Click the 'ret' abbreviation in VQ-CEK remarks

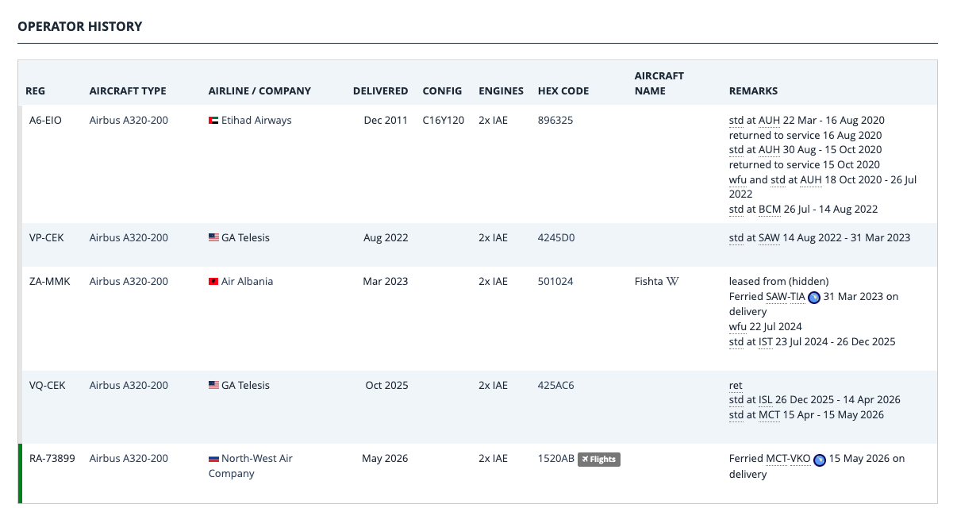point(736,386)
